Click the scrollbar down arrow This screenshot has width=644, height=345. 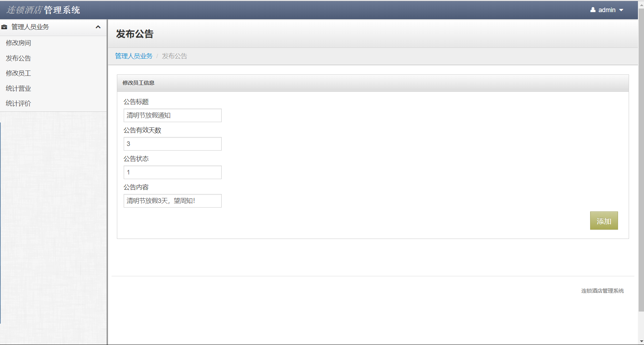point(641,341)
